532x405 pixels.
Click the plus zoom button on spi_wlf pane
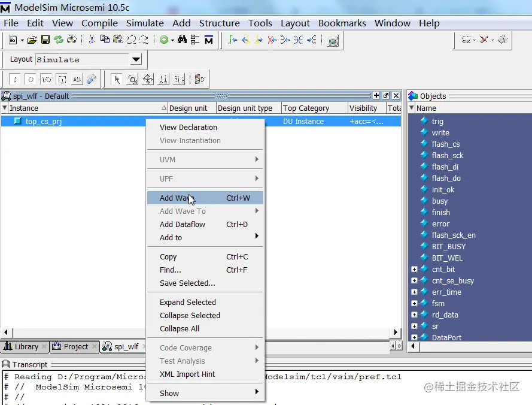[x=376, y=95]
